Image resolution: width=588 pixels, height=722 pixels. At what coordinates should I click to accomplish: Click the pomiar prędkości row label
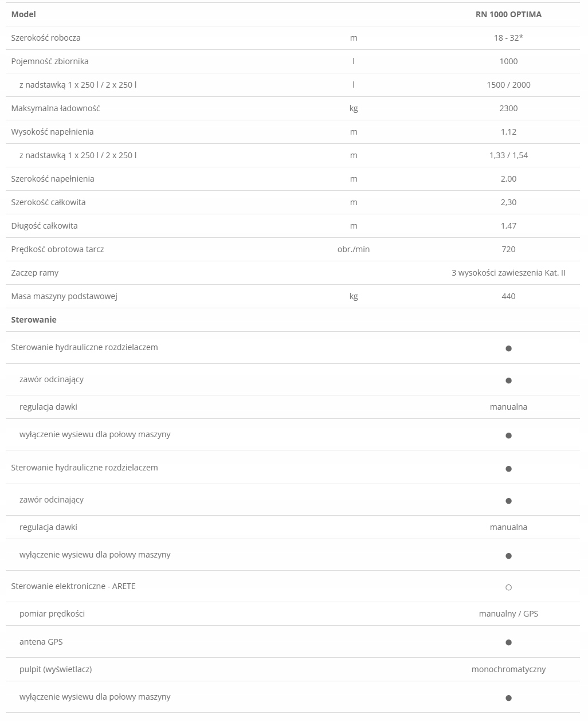pyautogui.click(x=52, y=614)
